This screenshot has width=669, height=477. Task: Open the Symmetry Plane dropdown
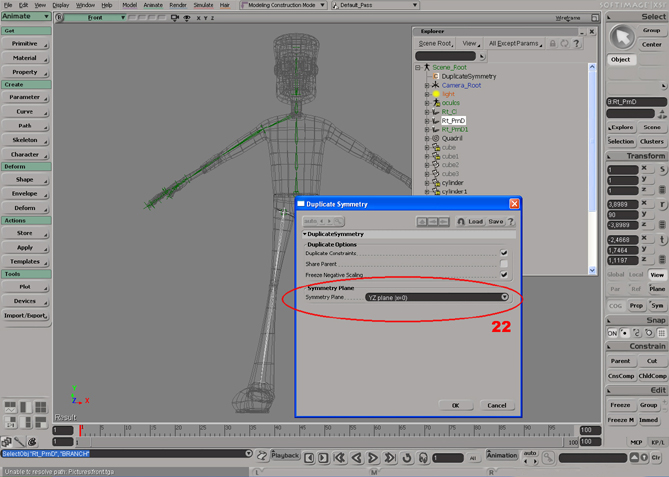click(437, 297)
